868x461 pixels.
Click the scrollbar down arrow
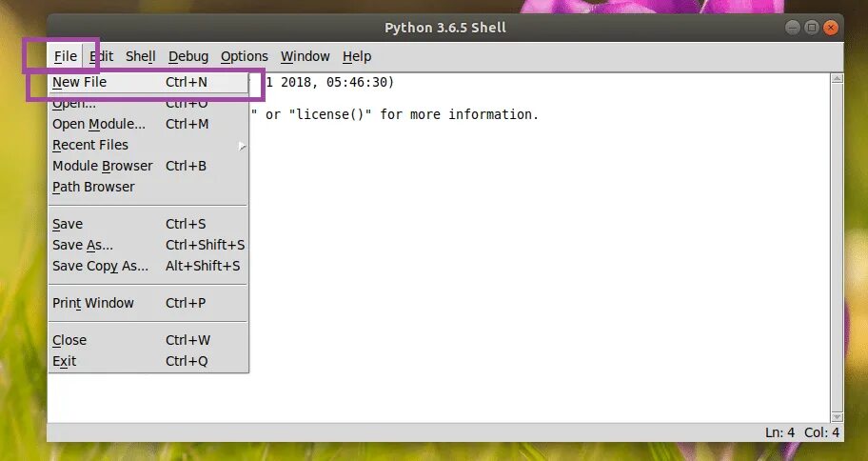837,417
